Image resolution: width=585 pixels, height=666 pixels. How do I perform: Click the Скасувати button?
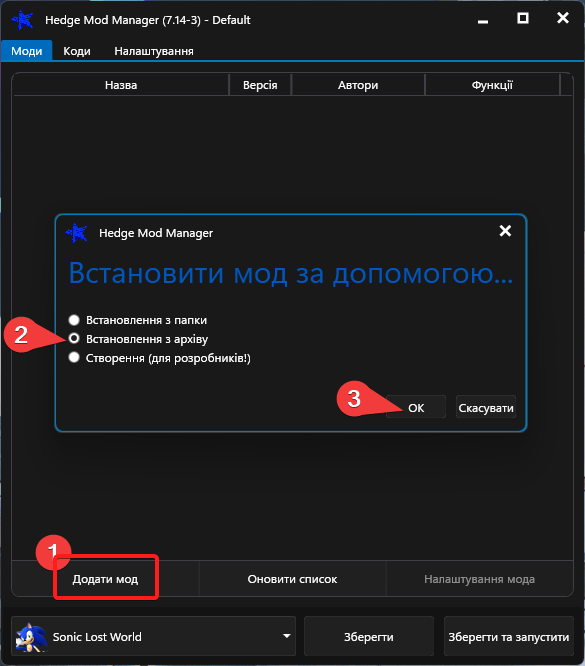click(486, 407)
